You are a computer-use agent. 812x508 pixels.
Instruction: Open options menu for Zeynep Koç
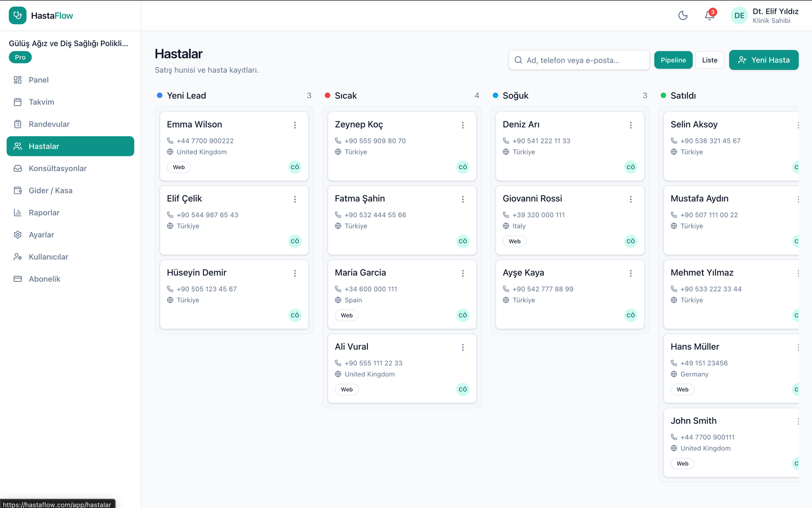pyautogui.click(x=463, y=125)
